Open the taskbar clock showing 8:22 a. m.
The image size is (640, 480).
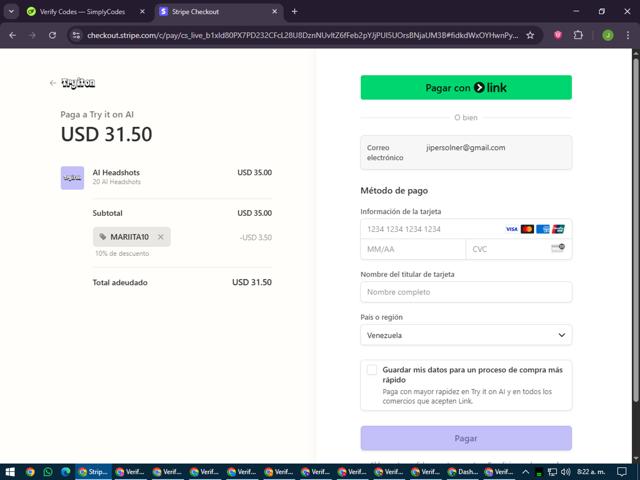tap(591, 472)
